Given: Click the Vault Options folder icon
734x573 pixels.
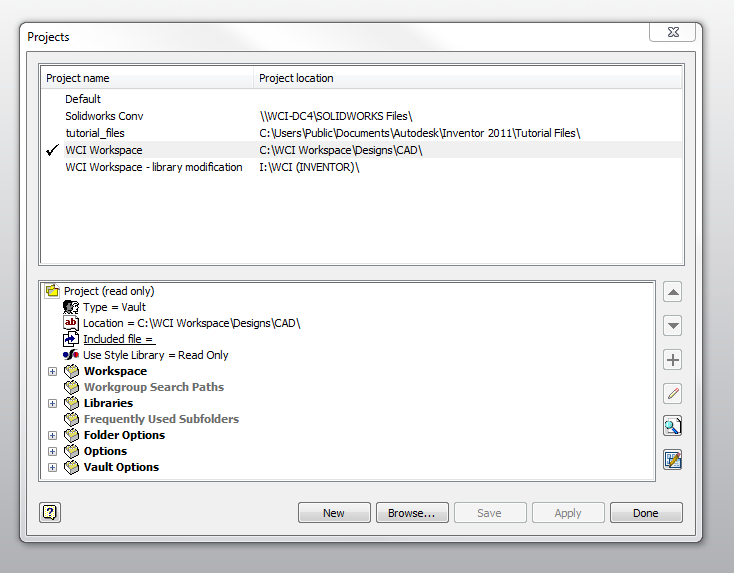Looking at the screenshot, I should tap(72, 467).
